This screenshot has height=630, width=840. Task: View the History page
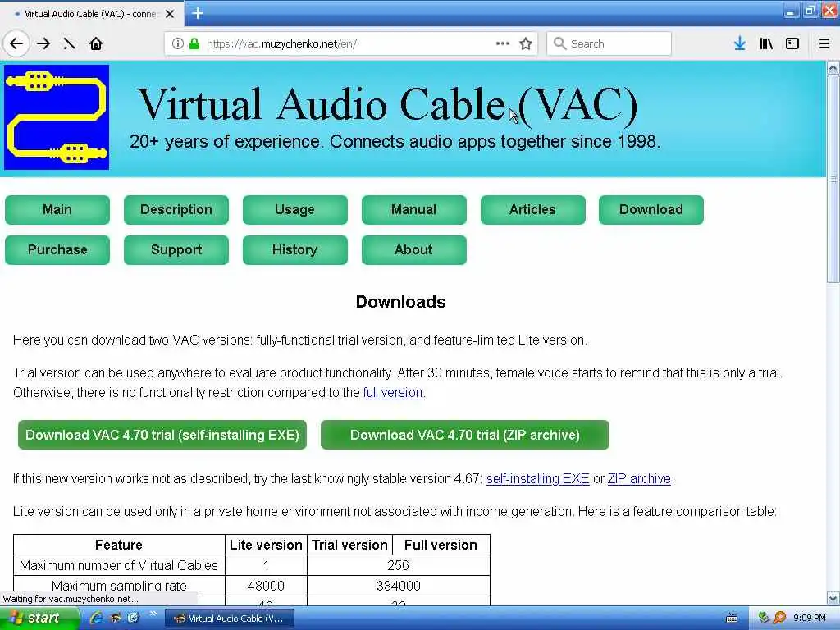294,249
